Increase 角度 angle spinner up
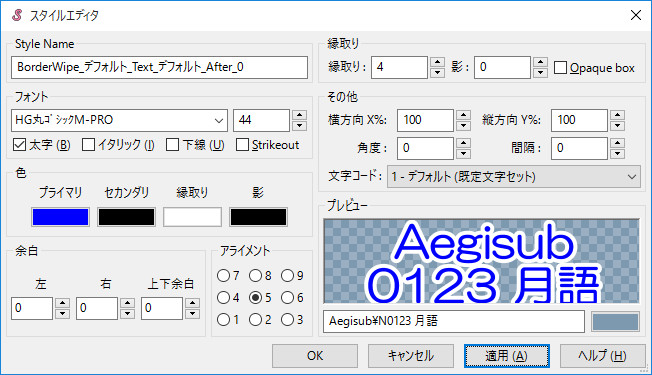Image resolution: width=652 pixels, height=375 pixels. click(463, 143)
